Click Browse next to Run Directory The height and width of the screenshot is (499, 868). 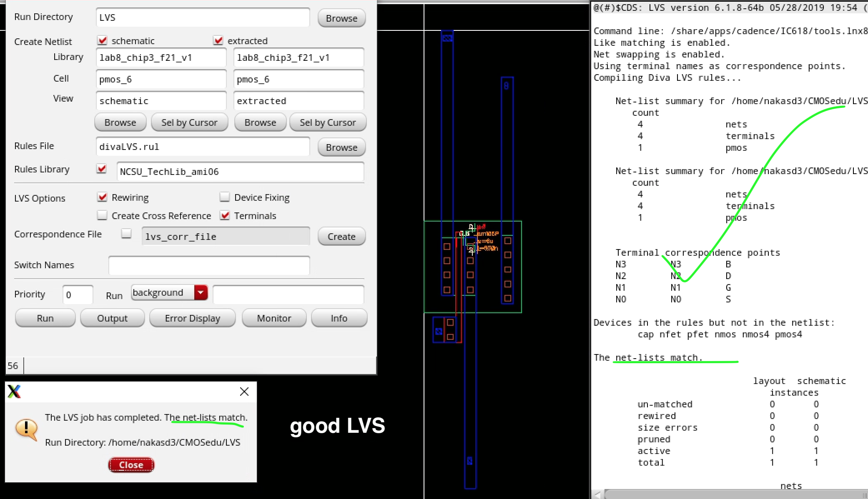[x=341, y=18]
